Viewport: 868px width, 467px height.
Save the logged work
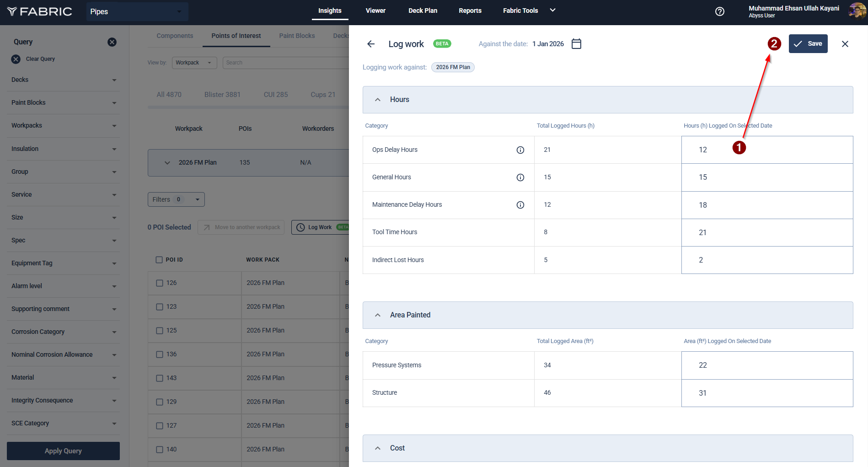point(808,44)
